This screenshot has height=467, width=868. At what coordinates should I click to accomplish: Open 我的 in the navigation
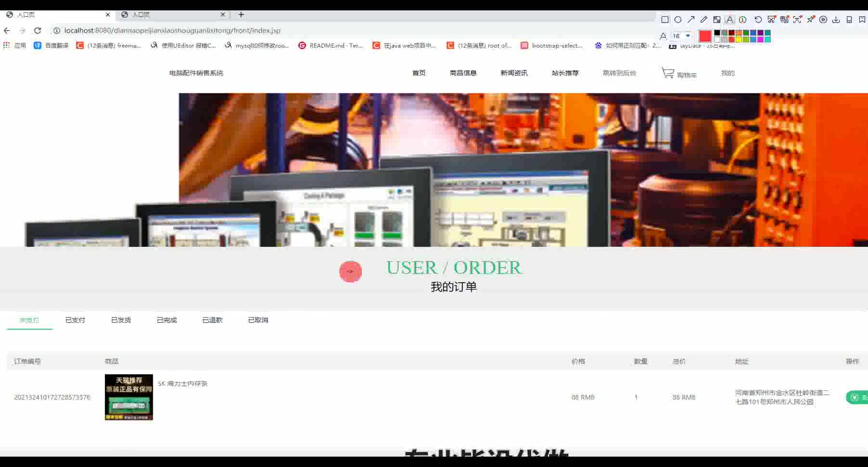click(x=728, y=73)
